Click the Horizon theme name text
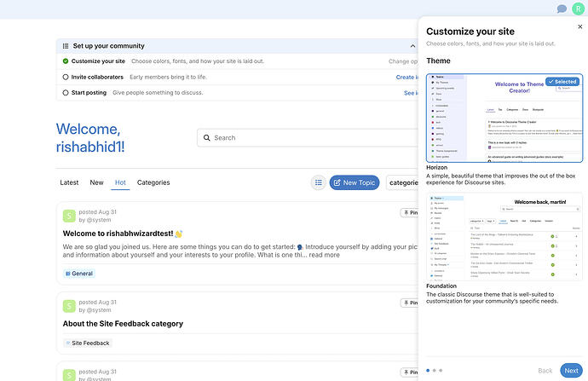Viewport: 588px width, 381px height. tap(436, 167)
